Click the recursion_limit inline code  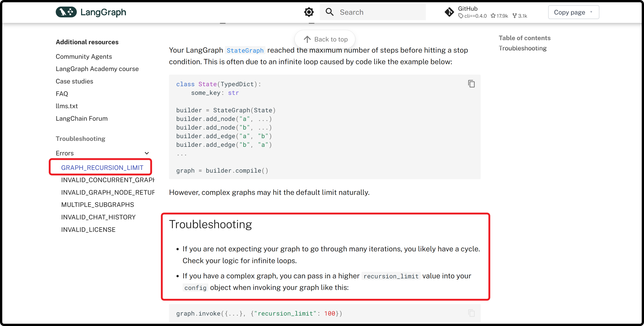point(391,276)
